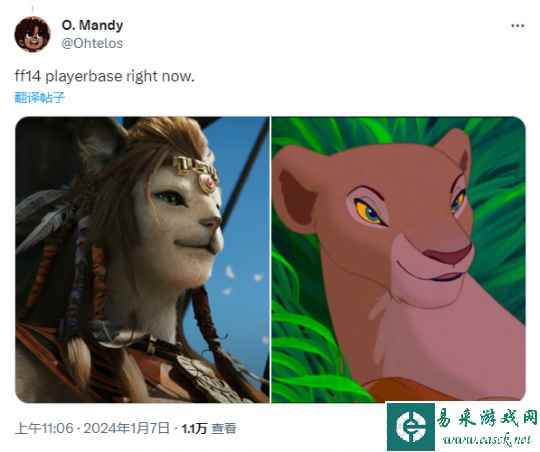Click the gold jeweled headpiece in left image
Viewport: 540px width, 452px height.
[x=197, y=173]
